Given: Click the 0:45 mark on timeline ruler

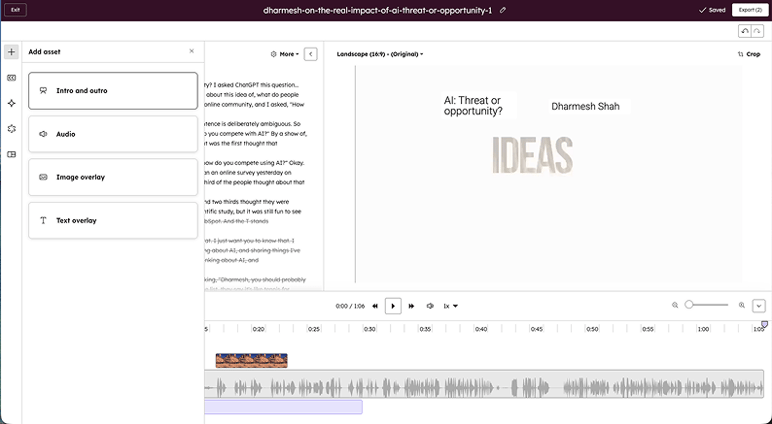Looking at the screenshot, I should [537, 329].
